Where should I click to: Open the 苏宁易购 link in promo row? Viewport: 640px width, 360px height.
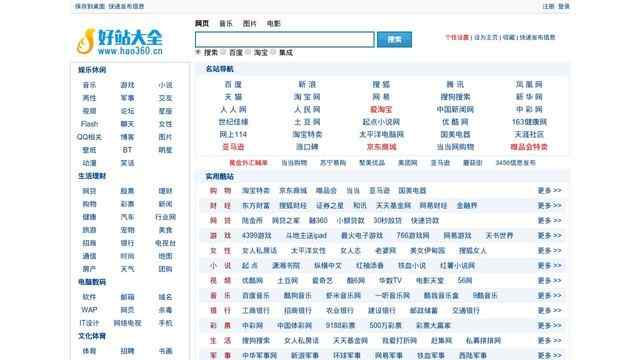point(333,163)
